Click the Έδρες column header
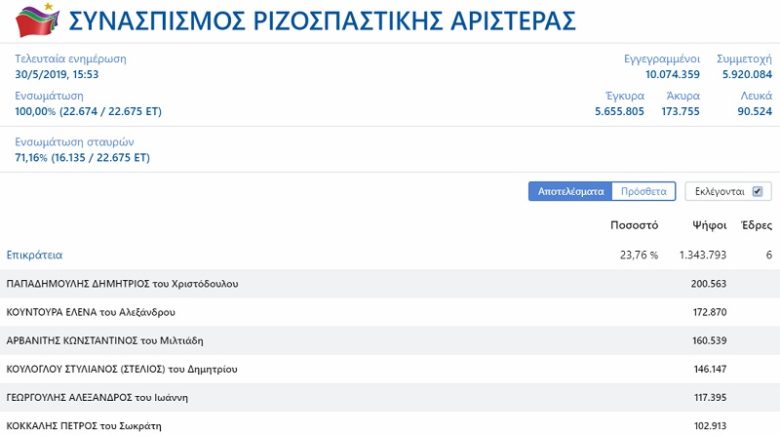780x435 pixels. click(756, 225)
